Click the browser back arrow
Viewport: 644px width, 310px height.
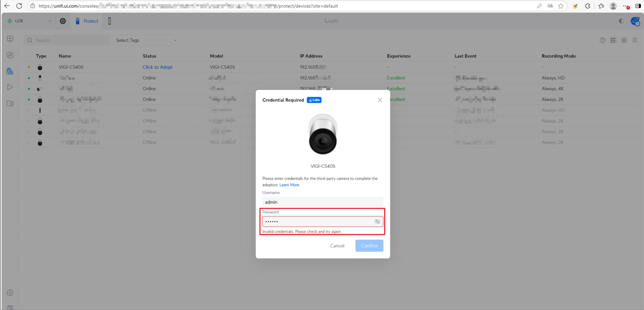(x=7, y=6)
